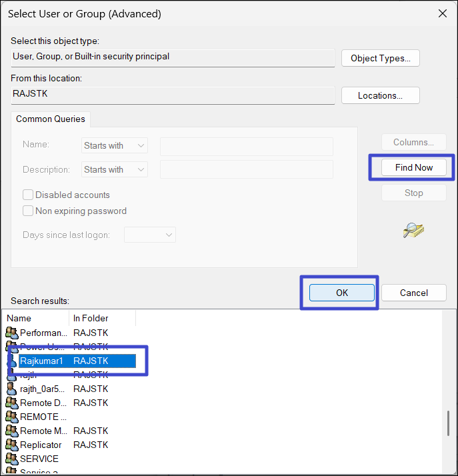Click the SERVICE group icon
Image resolution: width=458 pixels, height=476 pixels.
[12, 459]
